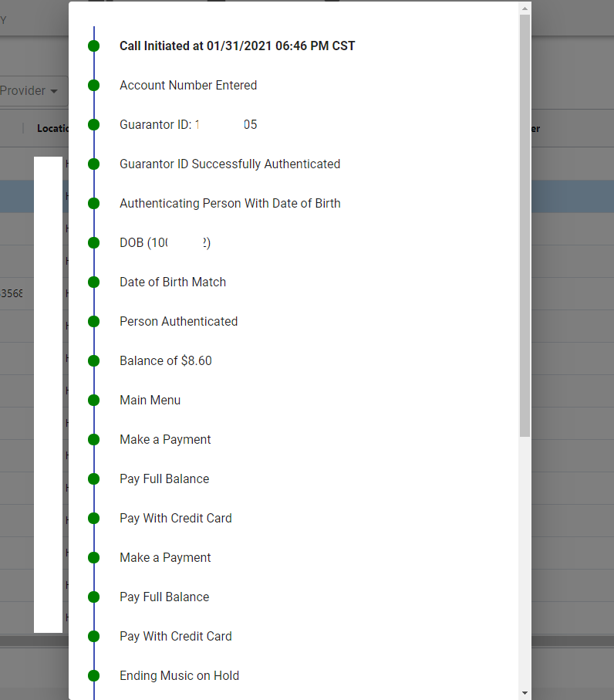Click the vertical scrollbar thumb of call log
The width and height of the screenshot is (614, 700).
pos(525,224)
